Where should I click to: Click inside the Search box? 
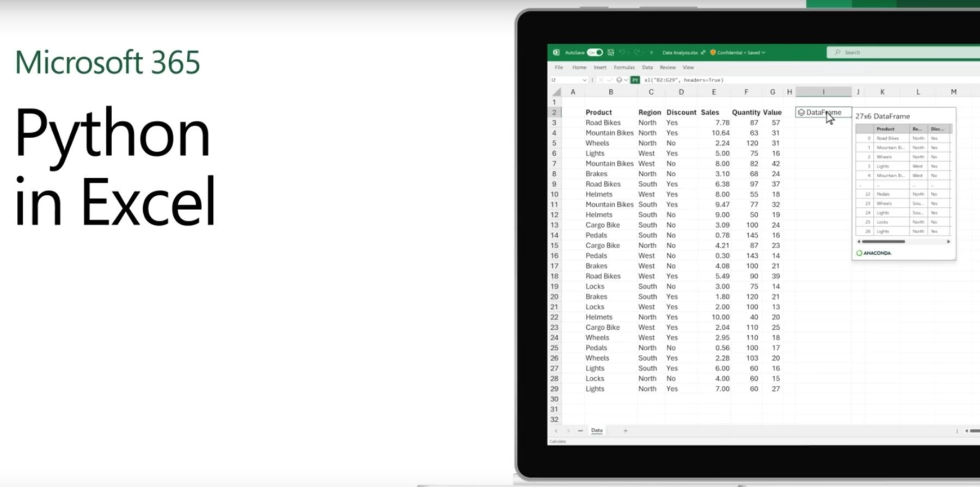[x=904, y=52]
